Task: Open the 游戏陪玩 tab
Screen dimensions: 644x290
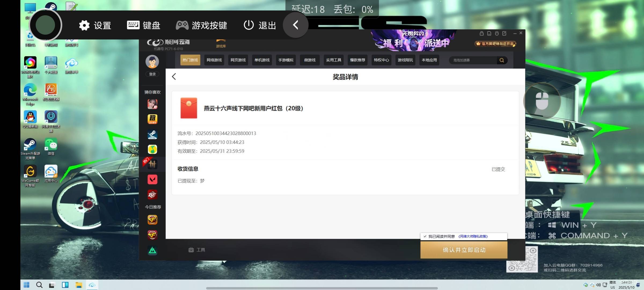Action: click(405, 60)
